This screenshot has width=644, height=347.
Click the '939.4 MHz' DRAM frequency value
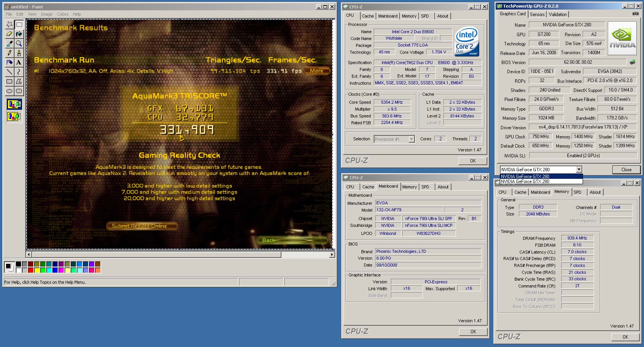click(577, 238)
